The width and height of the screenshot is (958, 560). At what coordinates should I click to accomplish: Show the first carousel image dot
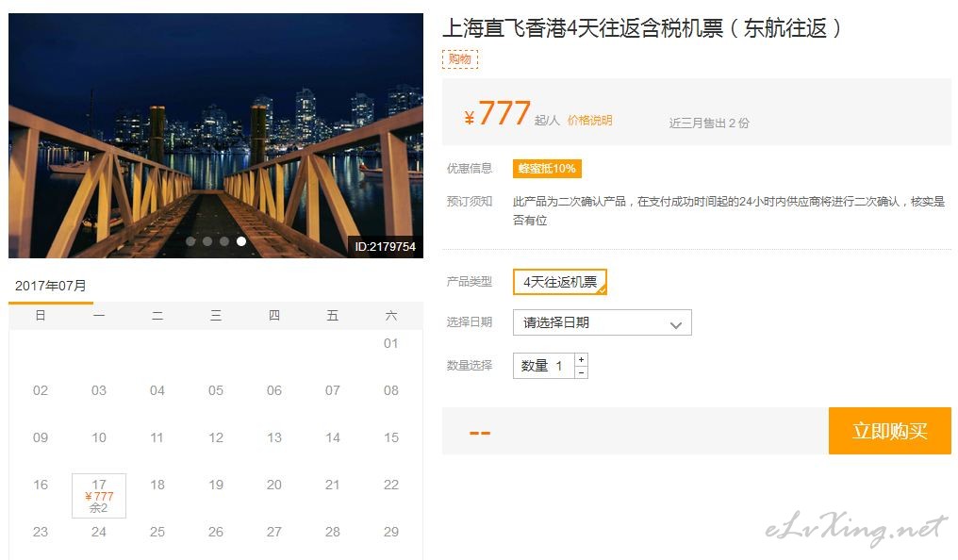coord(190,241)
